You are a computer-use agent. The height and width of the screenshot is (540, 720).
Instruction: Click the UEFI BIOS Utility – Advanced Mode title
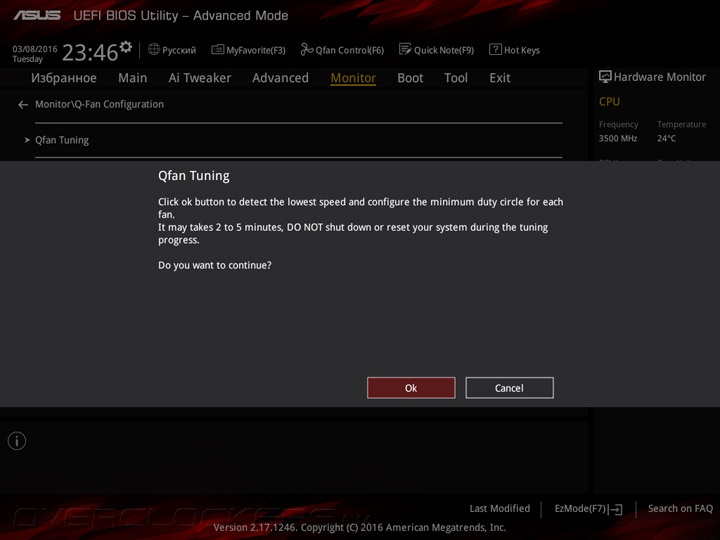[x=181, y=16]
